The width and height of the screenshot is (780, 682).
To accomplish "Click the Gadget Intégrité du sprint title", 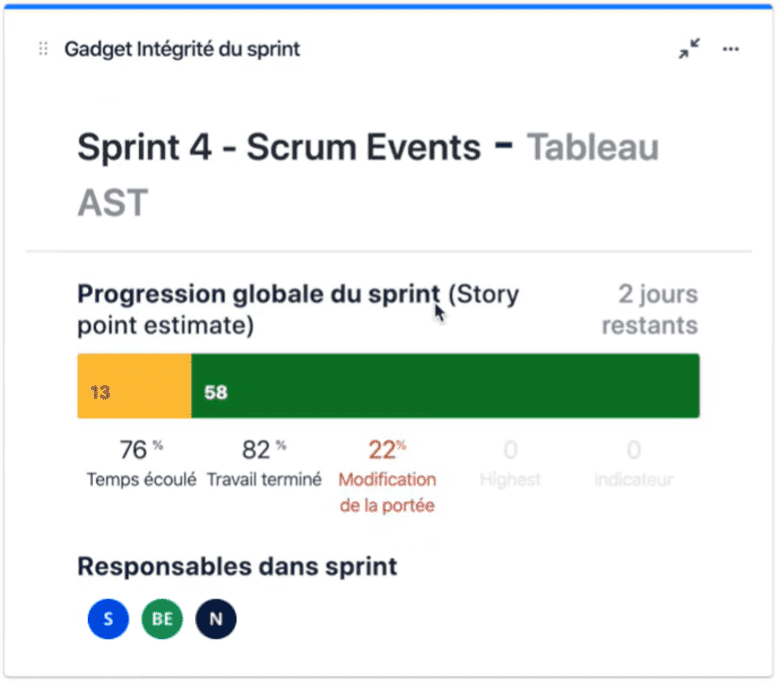I will coord(182,49).
